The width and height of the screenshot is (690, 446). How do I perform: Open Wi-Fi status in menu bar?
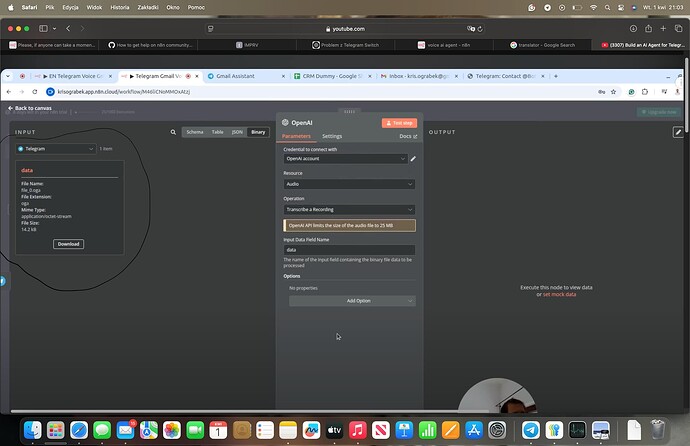point(593,7)
